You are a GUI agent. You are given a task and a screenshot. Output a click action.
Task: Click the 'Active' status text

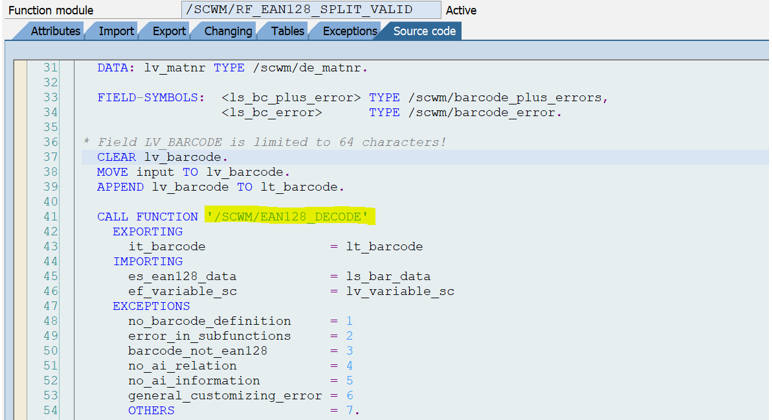pyautogui.click(x=461, y=10)
